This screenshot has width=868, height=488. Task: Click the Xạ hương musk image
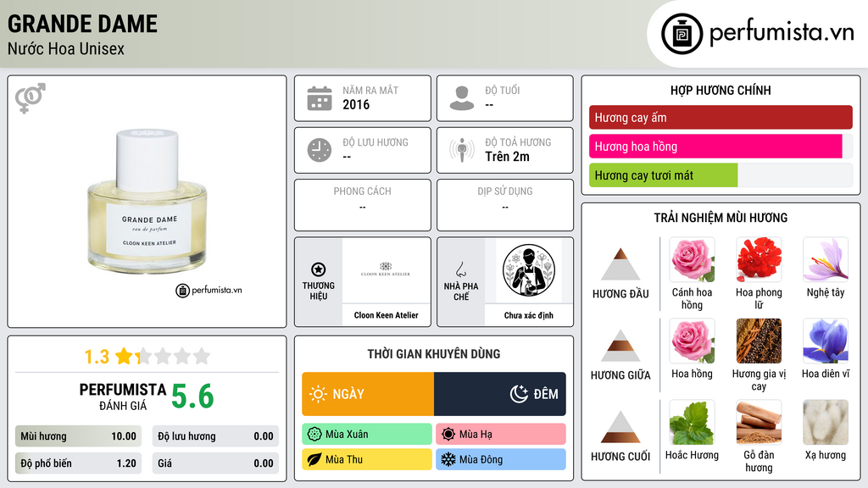click(x=826, y=423)
